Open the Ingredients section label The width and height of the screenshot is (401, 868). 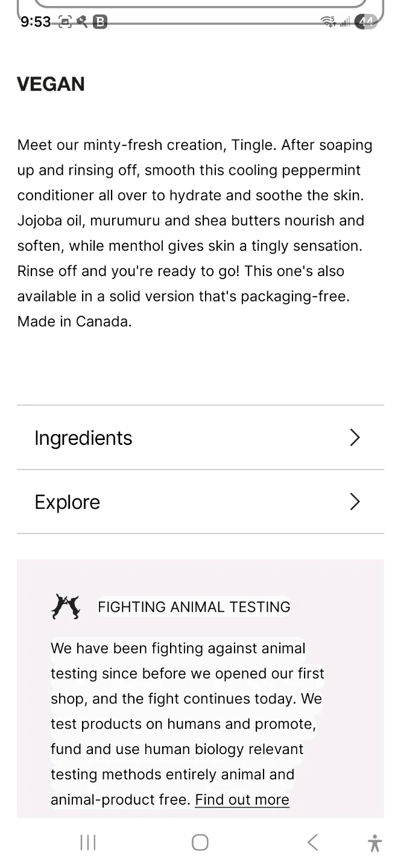click(x=83, y=438)
